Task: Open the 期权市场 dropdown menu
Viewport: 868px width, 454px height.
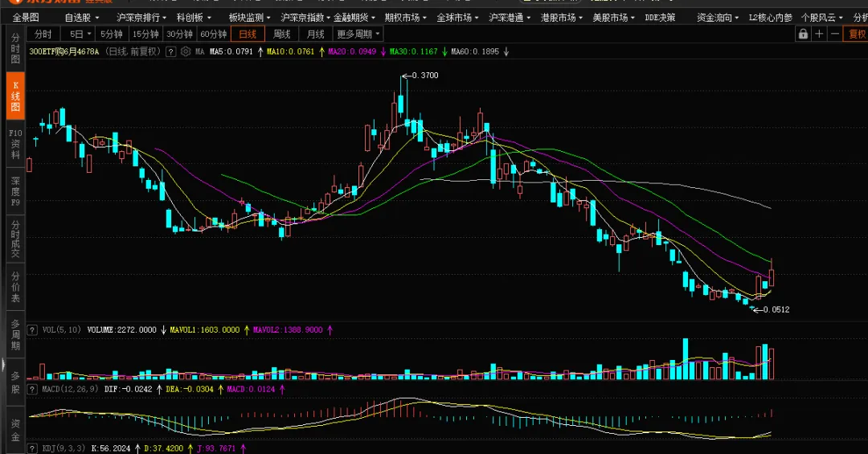Action: pos(406,18)
